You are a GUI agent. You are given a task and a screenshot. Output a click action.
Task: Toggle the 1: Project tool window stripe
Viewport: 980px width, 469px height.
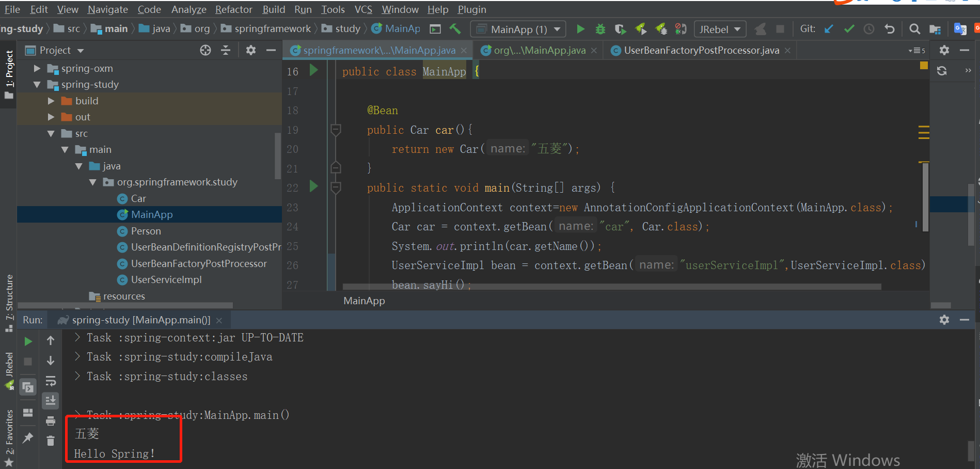coord(9,74)
